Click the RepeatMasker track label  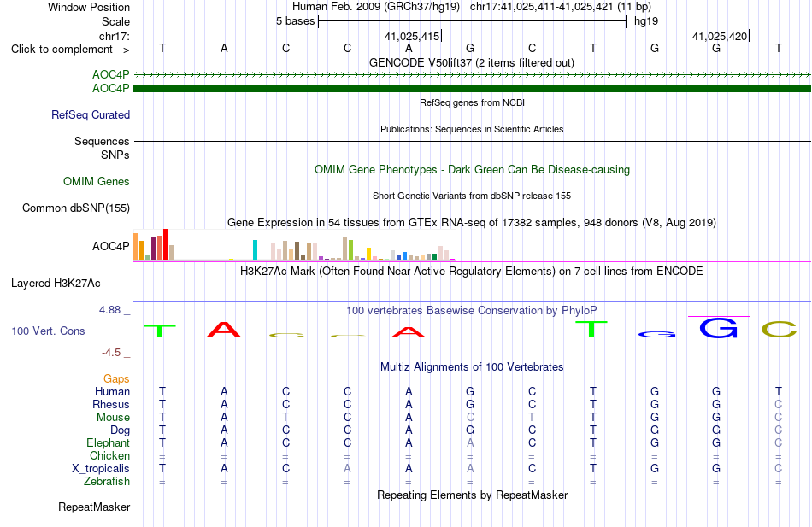(94, 507)
